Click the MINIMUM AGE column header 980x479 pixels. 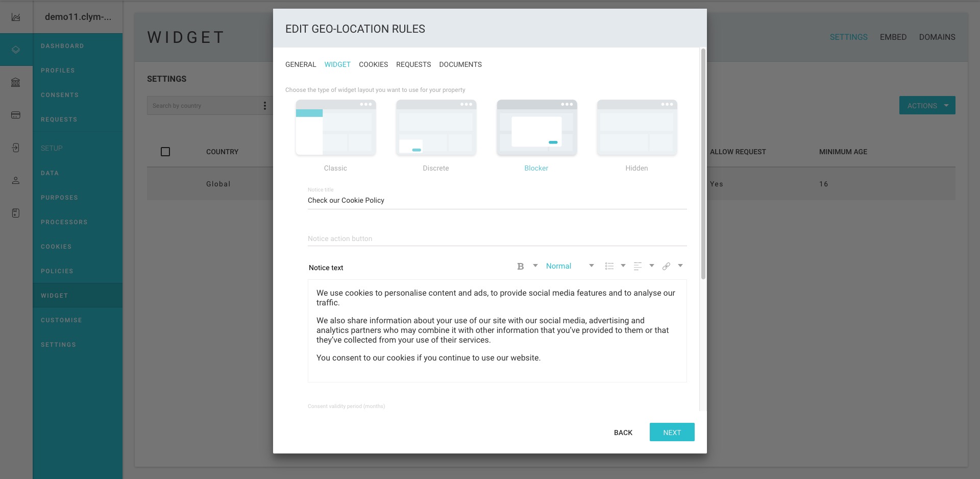843,152
